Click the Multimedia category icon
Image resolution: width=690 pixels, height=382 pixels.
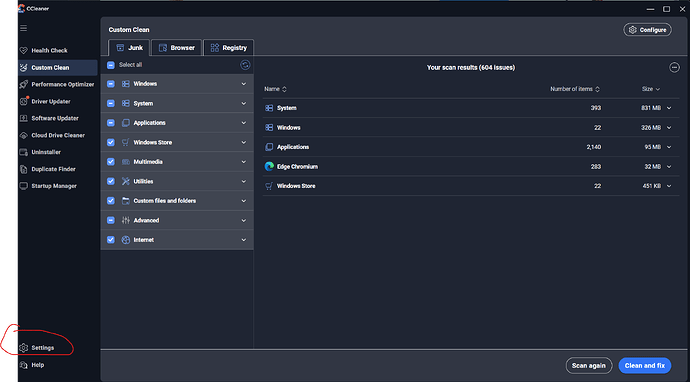(126, 162)
